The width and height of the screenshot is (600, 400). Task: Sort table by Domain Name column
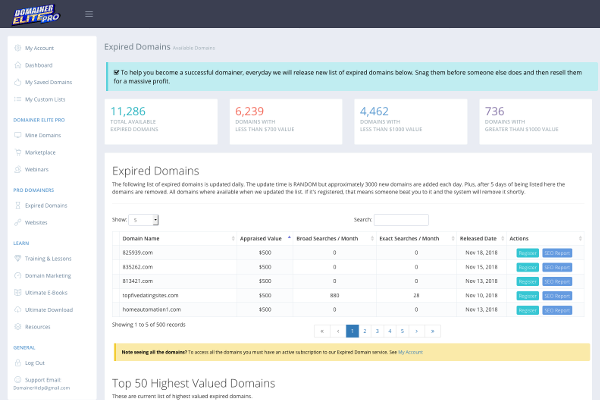(140, 239)
